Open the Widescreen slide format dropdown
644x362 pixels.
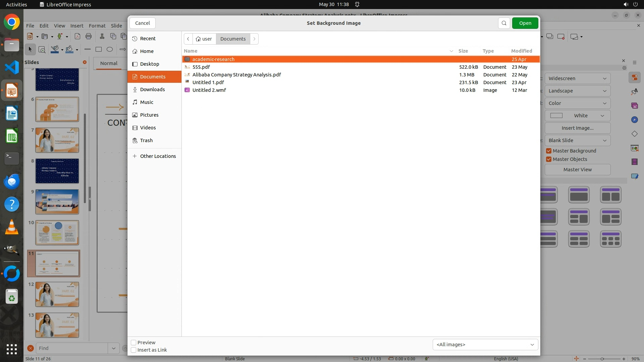[577, 78]
